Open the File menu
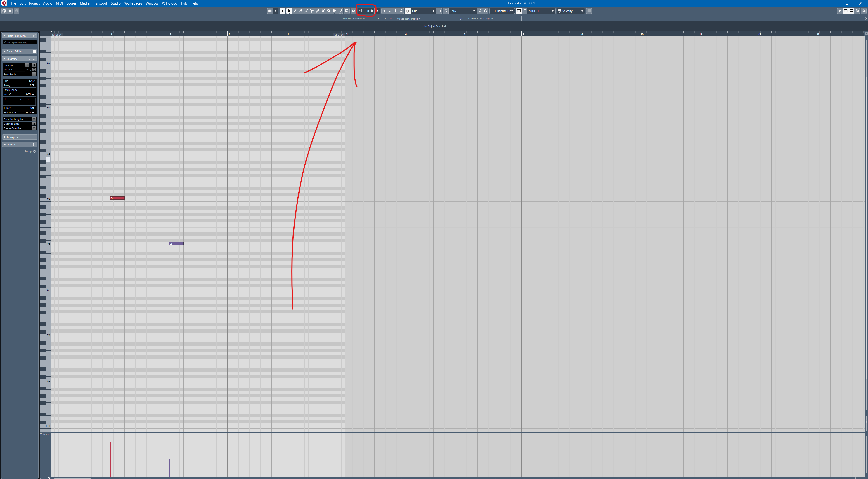868x479 pixels. (13, 3)
